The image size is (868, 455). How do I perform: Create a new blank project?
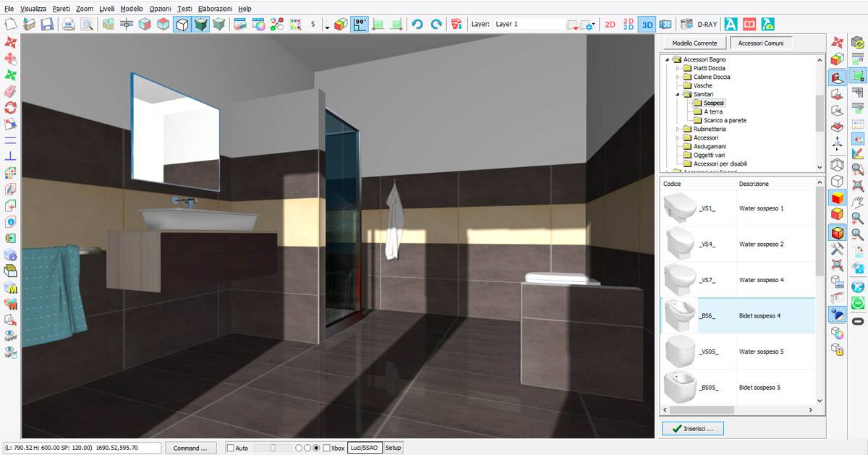(11, 24)
